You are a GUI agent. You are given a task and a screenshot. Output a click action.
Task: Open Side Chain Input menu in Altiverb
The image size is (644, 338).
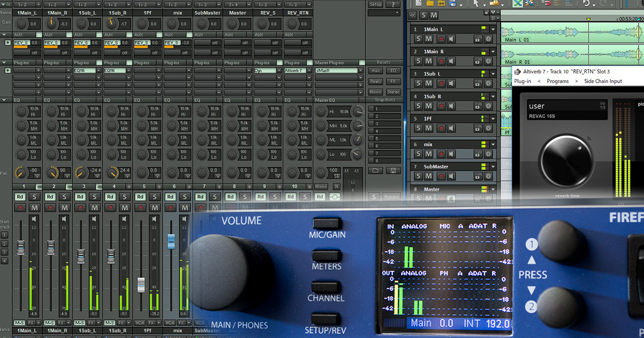603,81
